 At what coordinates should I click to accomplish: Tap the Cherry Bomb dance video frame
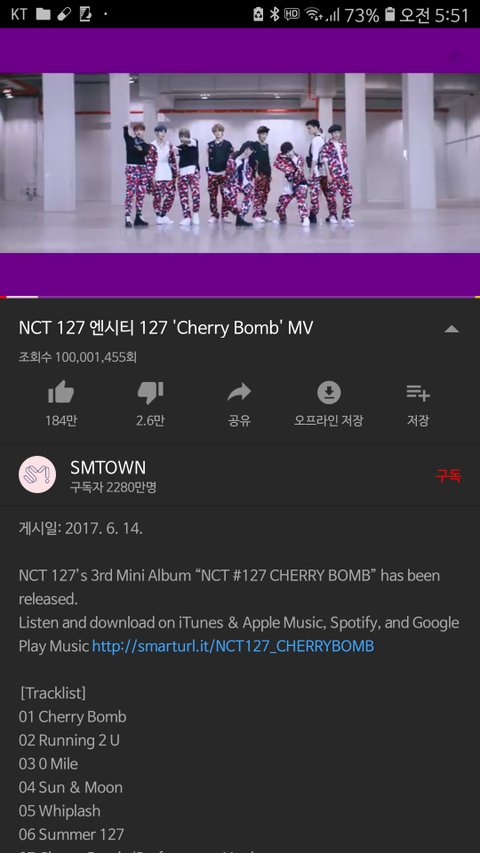coord(240,163)
